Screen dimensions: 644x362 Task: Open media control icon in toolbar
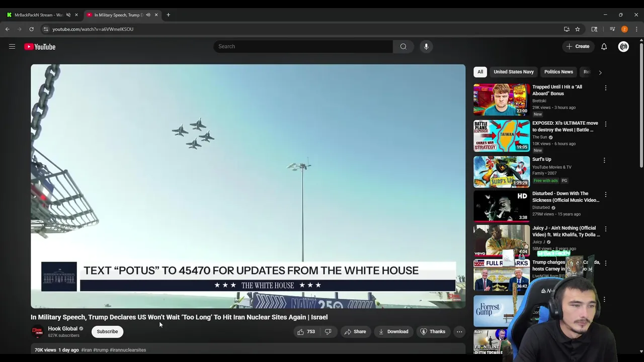tap(612, 29)
